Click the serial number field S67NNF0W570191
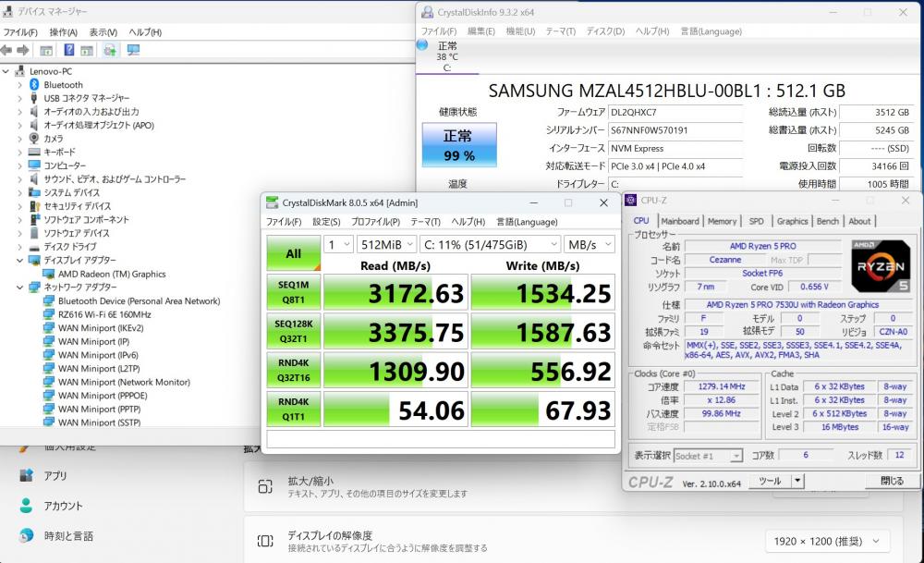This screenshot has width=924, height=563. coord(675,130)
